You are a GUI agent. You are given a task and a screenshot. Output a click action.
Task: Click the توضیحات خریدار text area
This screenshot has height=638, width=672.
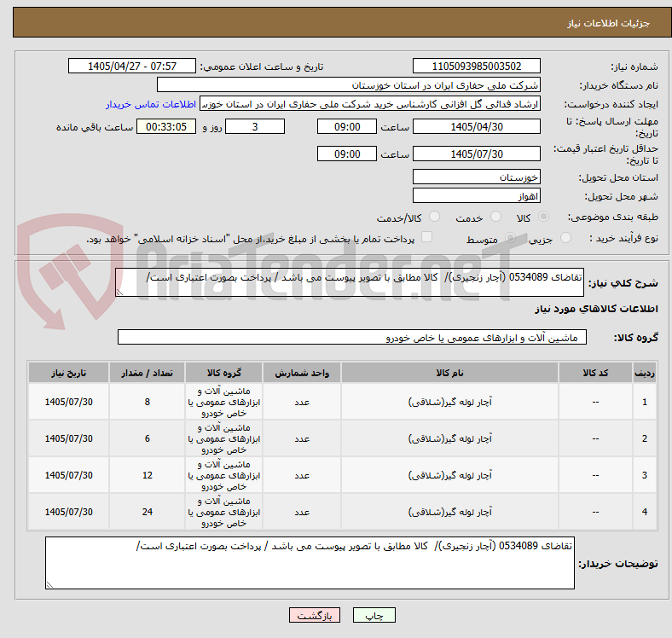pyautogui.click(x=310, y=563)
